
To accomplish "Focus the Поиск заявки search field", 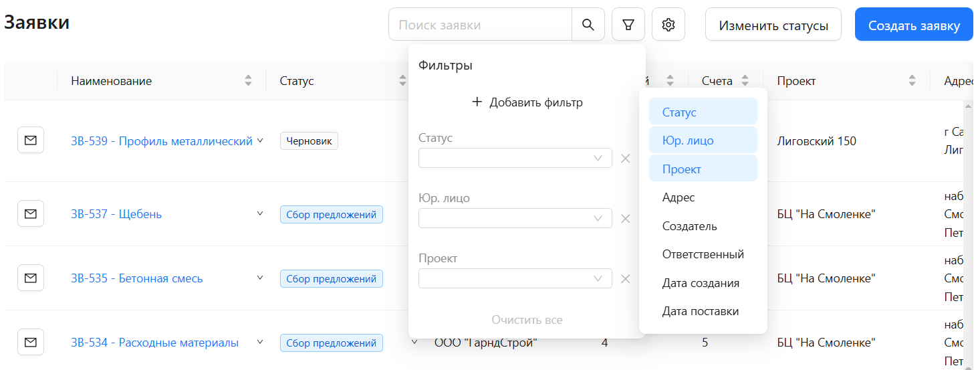I will click(480, 25).
